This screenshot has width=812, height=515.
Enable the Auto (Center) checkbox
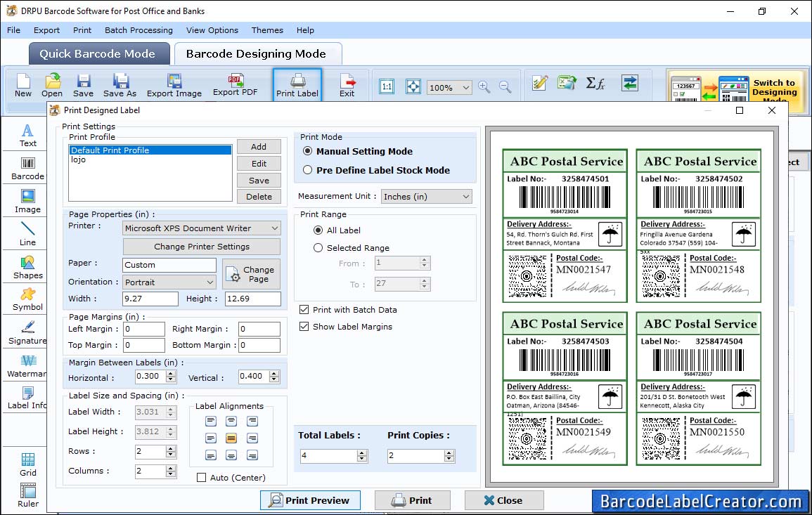(x=202, y=477)
